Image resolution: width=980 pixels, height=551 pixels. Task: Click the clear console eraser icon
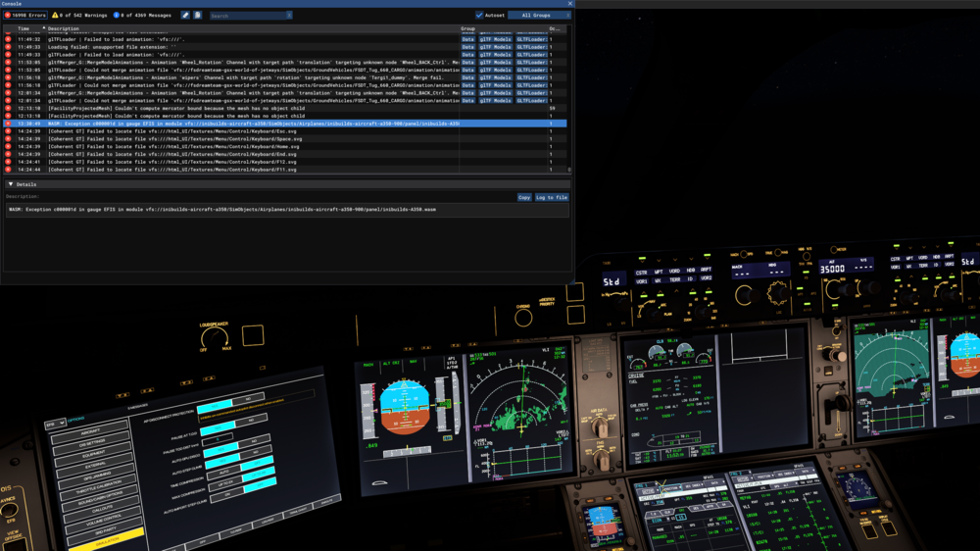(x=186, y=16)
